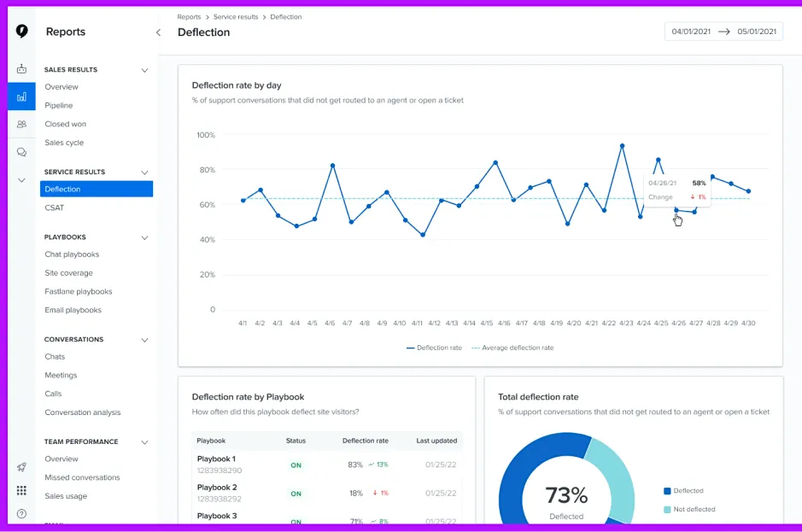Open Conversation analysis report
The image size is (802, 532).
pos(82,412)
